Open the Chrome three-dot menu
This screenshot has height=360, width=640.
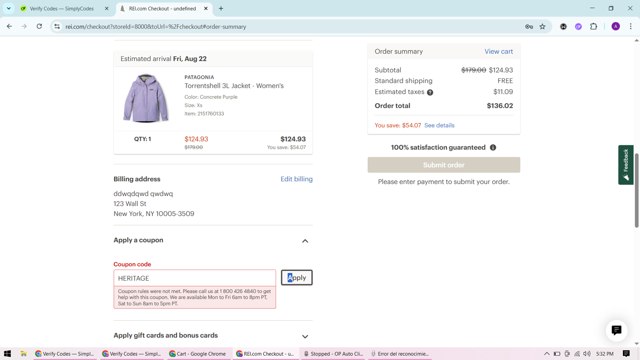[x=631, y=27]
